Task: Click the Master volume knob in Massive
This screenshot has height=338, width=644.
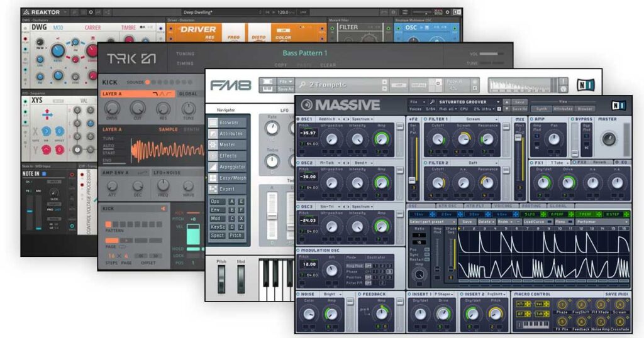Action: point(608,139)
